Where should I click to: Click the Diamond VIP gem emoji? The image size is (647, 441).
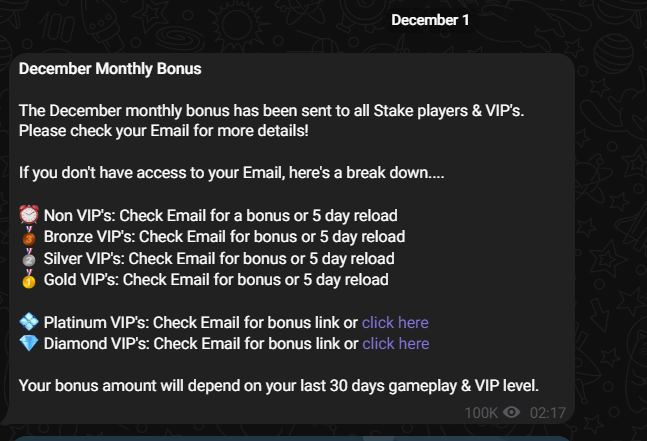click(x=29, y=343)
